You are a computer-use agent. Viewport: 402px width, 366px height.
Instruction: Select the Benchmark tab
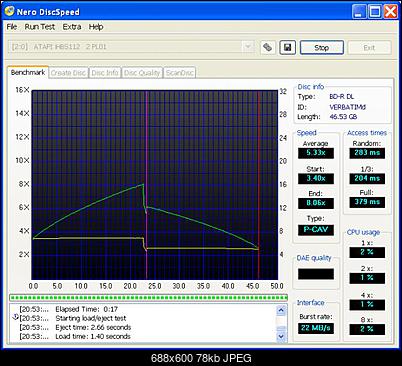click(x=28, y=72)
